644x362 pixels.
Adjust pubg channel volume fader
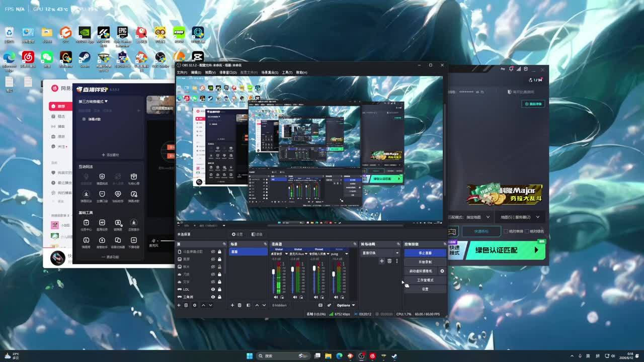(333, 275)
